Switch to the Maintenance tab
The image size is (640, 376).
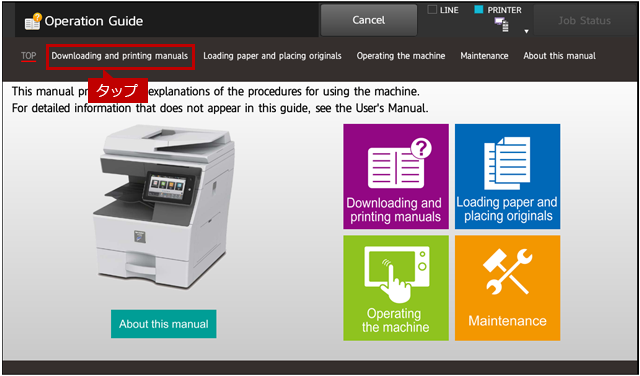tap(484, 56)
